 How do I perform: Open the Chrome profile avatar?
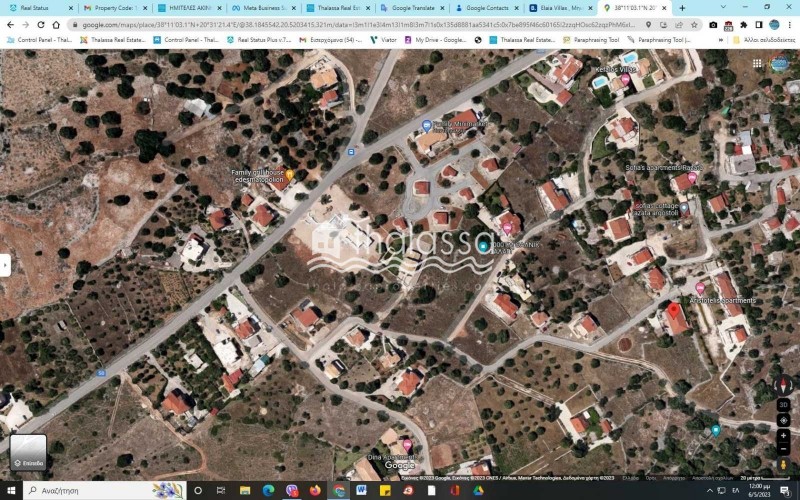[x=774, y=25]
